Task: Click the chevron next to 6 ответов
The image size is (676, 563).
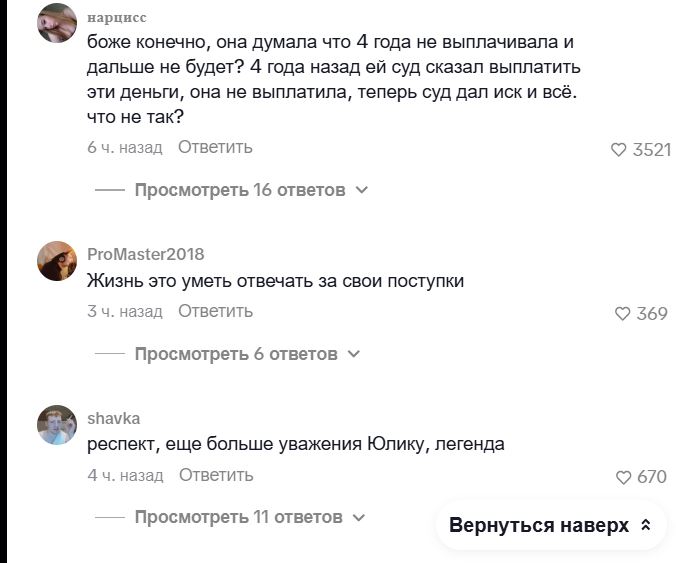Action: point(354,354)
